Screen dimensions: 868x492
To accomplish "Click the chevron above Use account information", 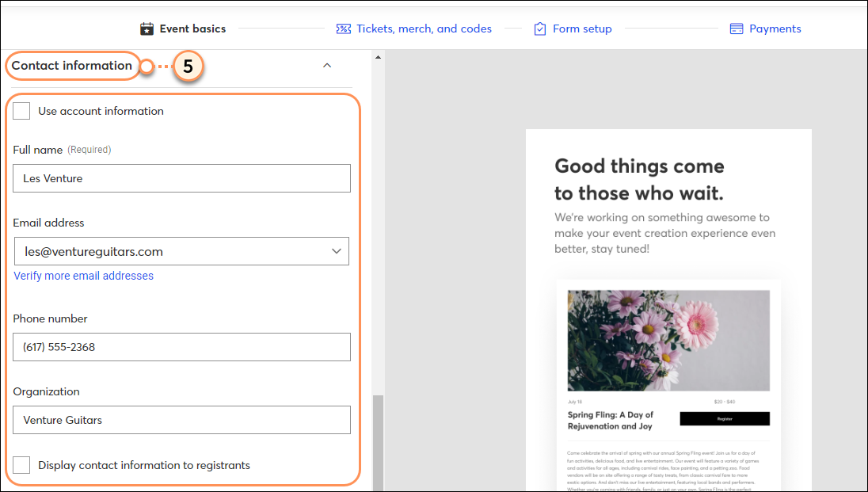I will point(327,66).
